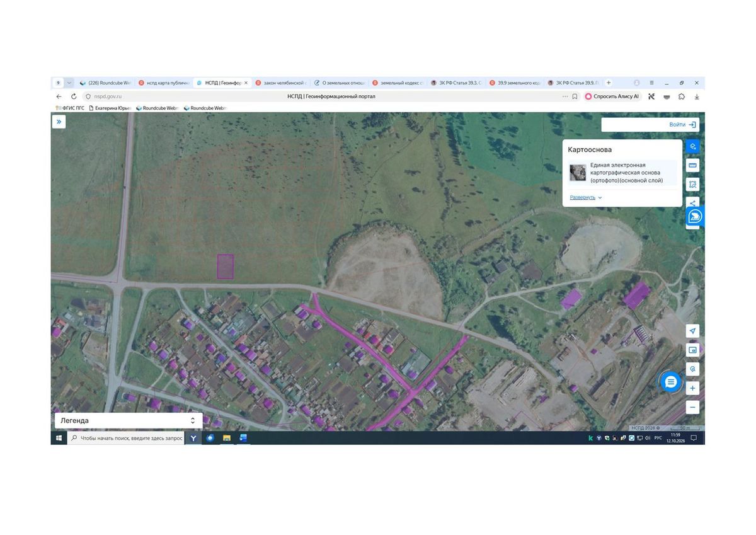
Task: Expand the Легенда panel
Action: (x=129, y=420)
